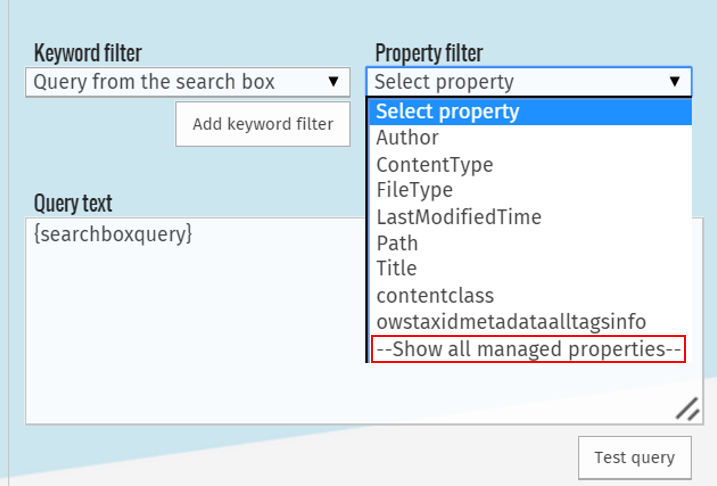Click Show all managed properties option
This screenshot has width=717, height=486.
point(529,349)
